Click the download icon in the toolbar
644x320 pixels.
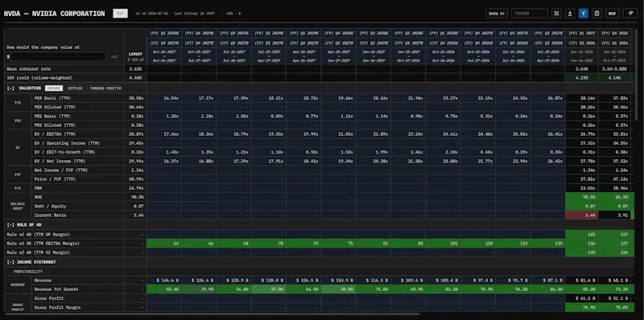click(x=570, y=14)
